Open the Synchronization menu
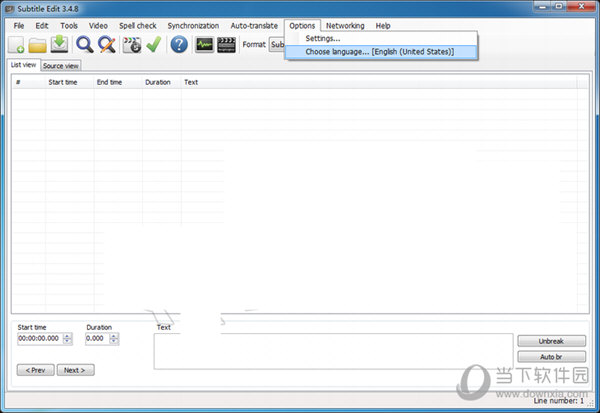Screen dimensions: 600x413 193,26
